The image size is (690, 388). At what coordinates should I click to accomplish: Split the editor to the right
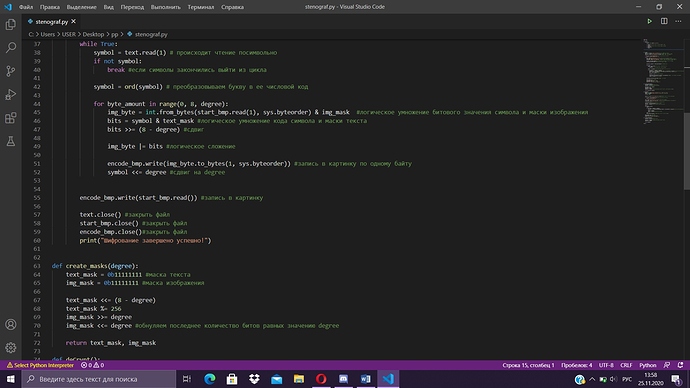tap(664, 21)
